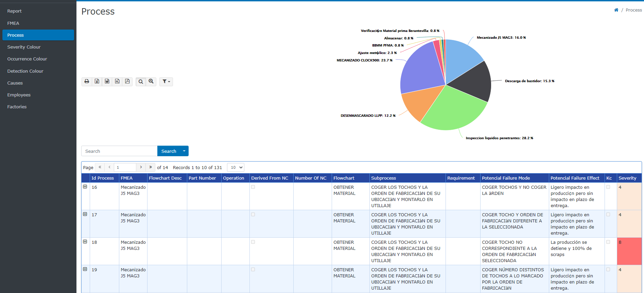This screenshot has width=644, height=293.
Task: Toggle Kc checkbox in row 16
Action: pyautogui.click(x=608, y=187)
